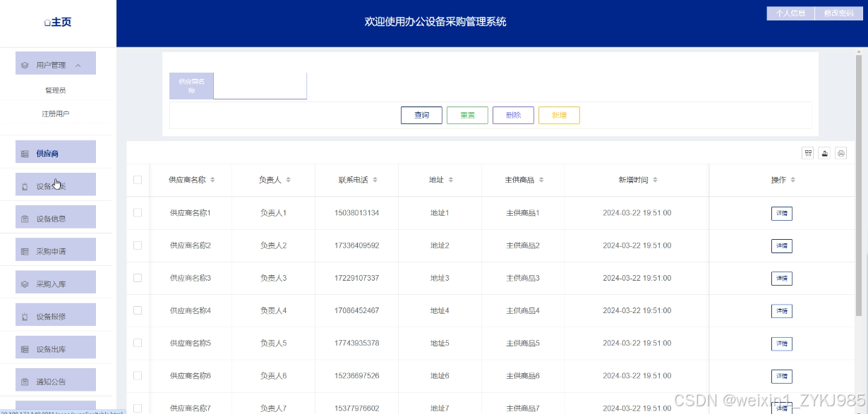Click the 供应商名称3 cell
Image resolution: width=868 pixels, height=414 pixels.
[191, 278]
